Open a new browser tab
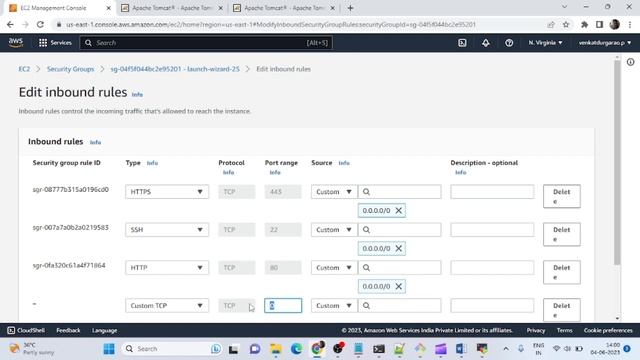The height and width of the screenshot is (360, 640). (350, 8)
